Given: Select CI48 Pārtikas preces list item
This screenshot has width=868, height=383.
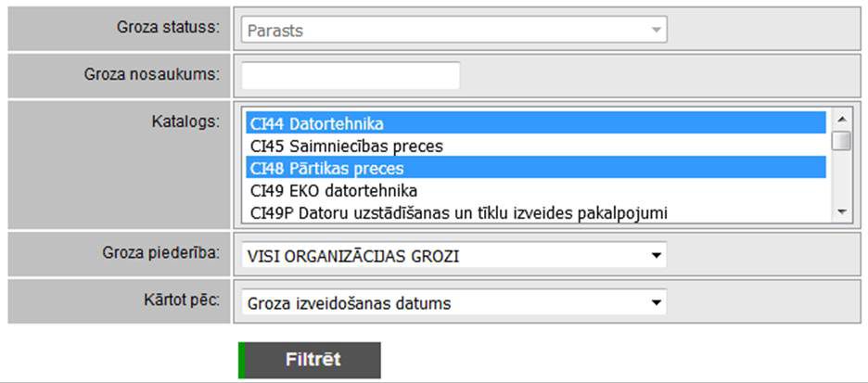Looking at the screenshot, I should pos(535,168).
